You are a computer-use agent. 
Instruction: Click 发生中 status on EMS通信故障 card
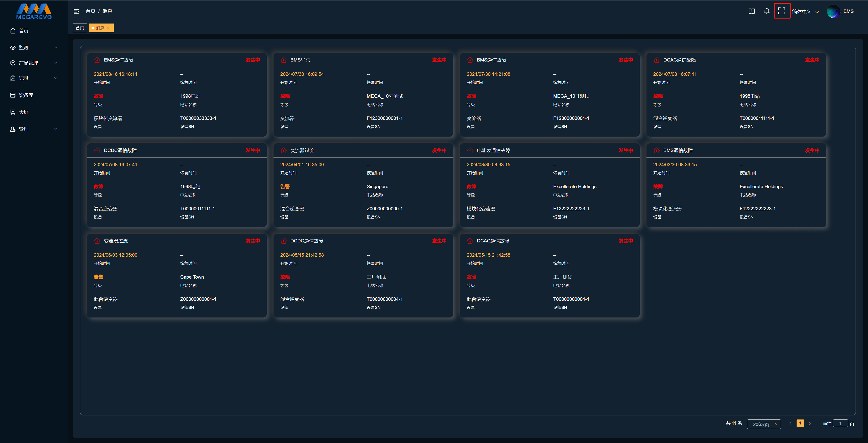click(253, 60)
